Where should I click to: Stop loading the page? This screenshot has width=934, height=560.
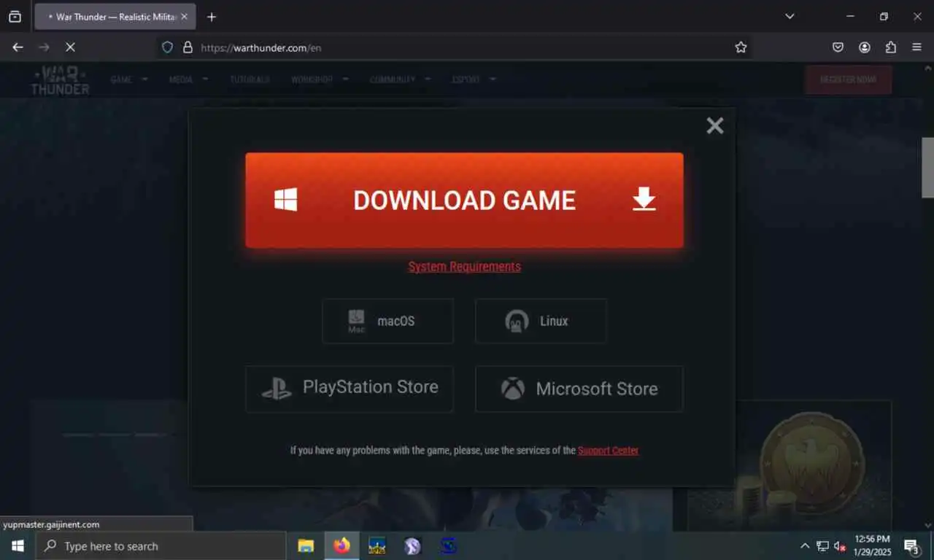point(70,47)
